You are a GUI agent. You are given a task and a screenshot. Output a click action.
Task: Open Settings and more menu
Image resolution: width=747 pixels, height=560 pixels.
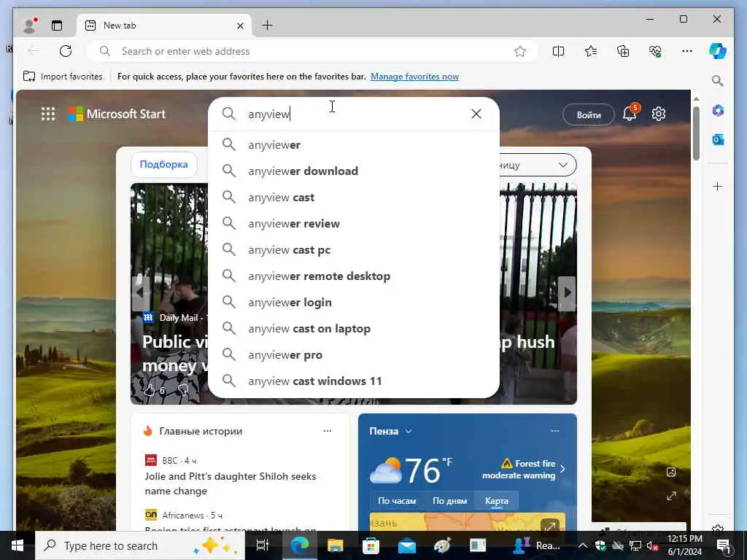(687, 51)
